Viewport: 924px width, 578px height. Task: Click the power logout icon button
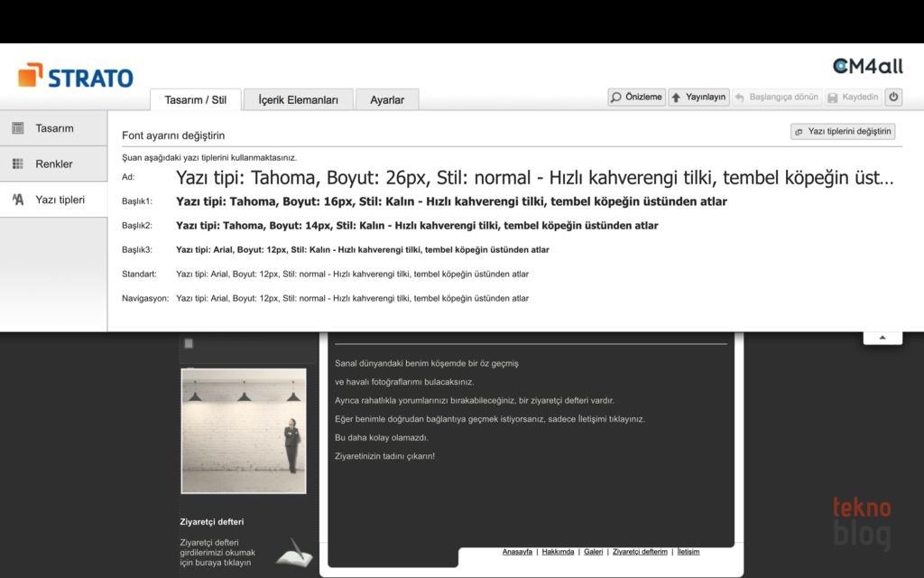pos(893,98)
